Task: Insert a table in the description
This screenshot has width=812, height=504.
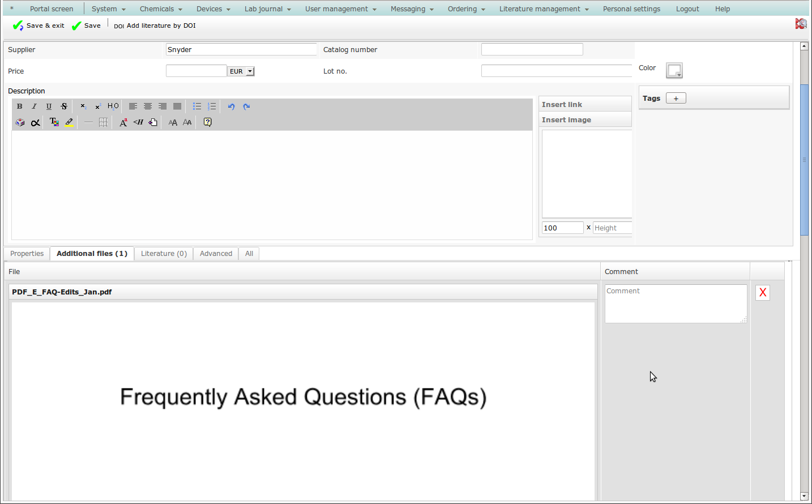Action: point(103,122)
